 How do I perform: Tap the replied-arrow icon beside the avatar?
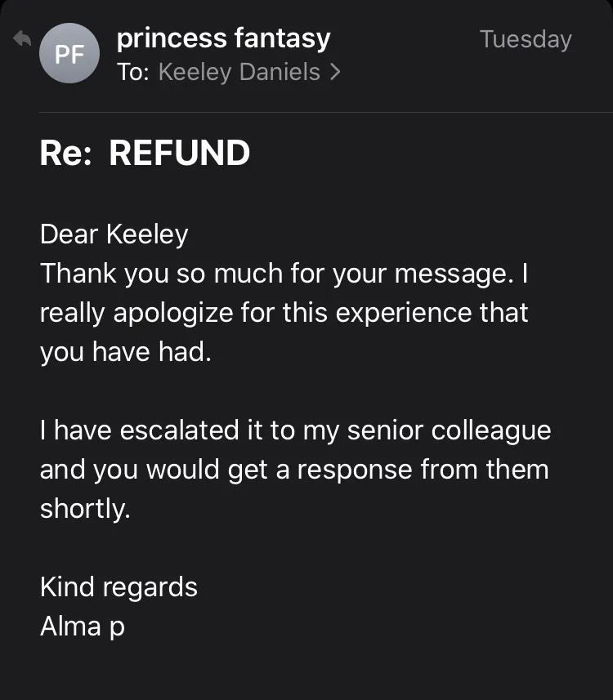[22, 39]
